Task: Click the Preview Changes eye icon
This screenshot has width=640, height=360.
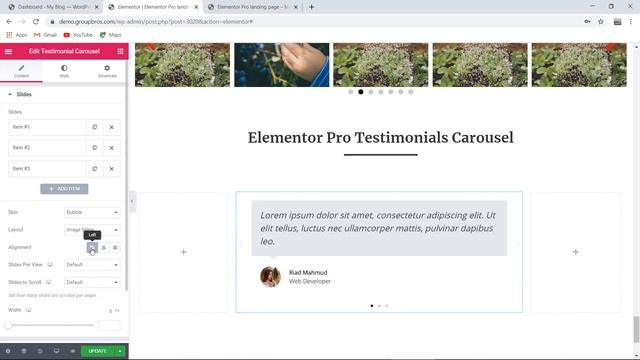Action: (72, 351)
